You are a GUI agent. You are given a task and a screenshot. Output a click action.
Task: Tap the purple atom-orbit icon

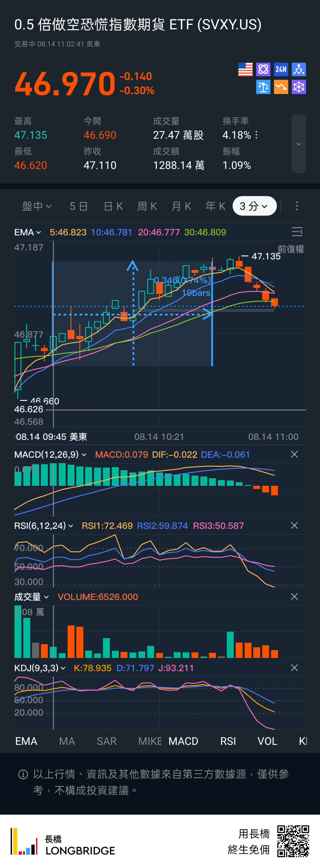tap(263, 69)
